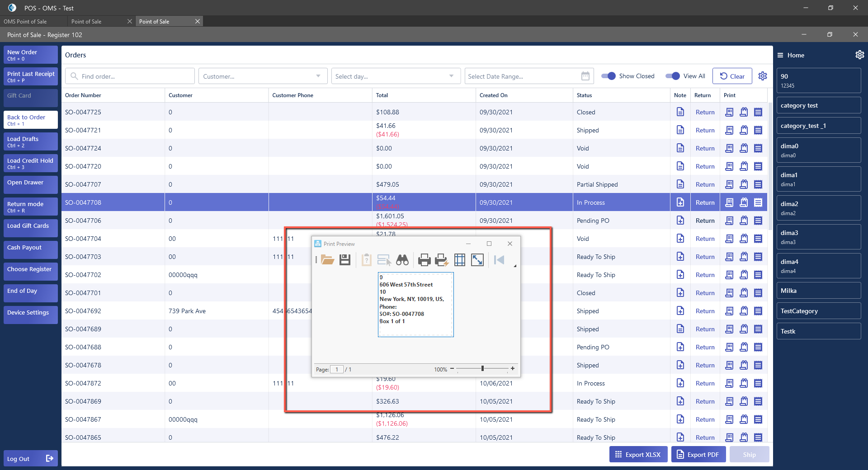Click Quick Print icon with lightning bolt
The image size is (868, 470).
[441, 260]
